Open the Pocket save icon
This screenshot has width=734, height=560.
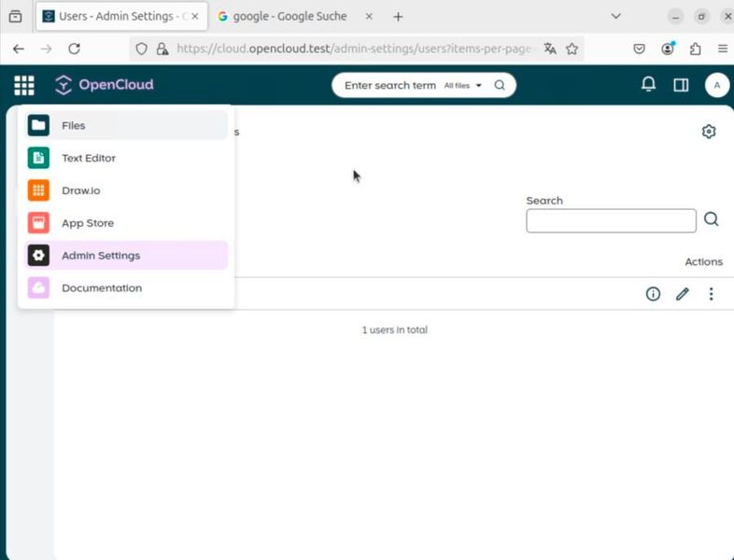point(639,49)
